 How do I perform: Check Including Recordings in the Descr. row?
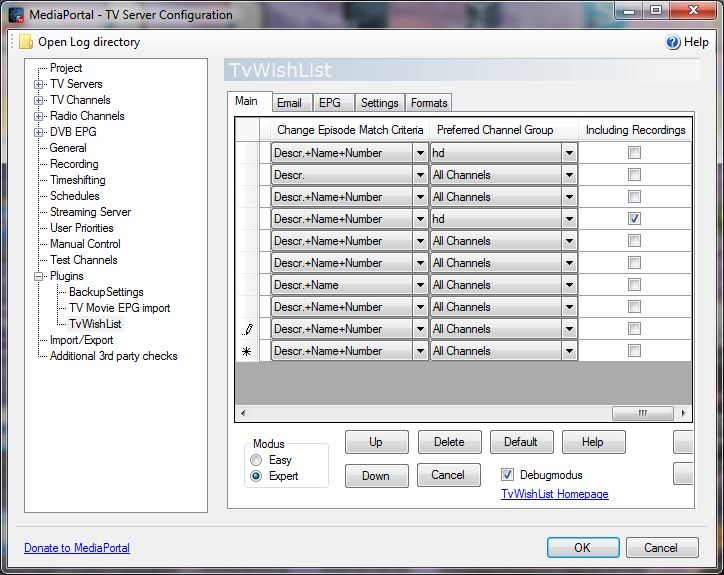pos(634,175)
